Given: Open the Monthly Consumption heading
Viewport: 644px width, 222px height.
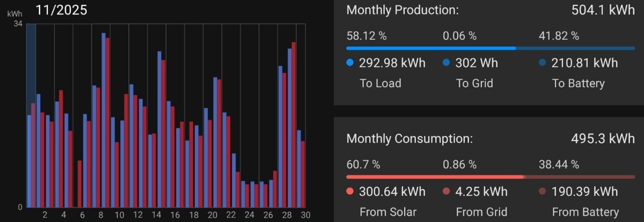Looking at the screenshot, I should coord(409,139).
